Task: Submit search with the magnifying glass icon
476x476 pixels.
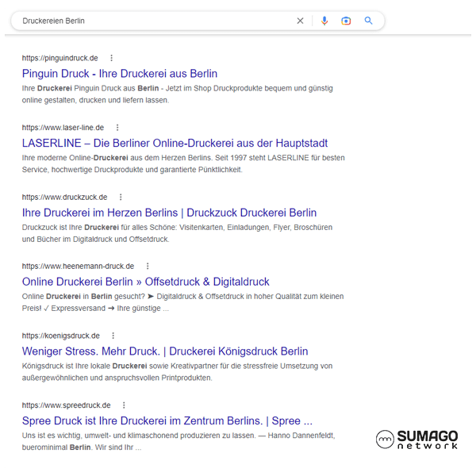Action: point(368,21)
